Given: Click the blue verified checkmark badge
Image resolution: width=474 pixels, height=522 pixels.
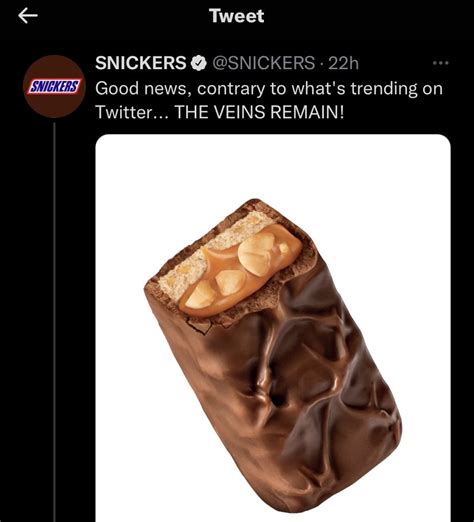Looking at the screenshot, I should pyautogui.click(x=199, y=63).
